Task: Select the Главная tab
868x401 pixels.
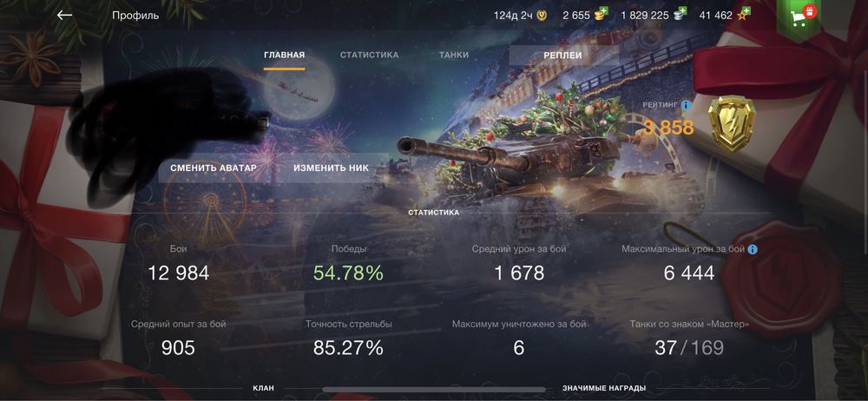Action: (284, 55)
